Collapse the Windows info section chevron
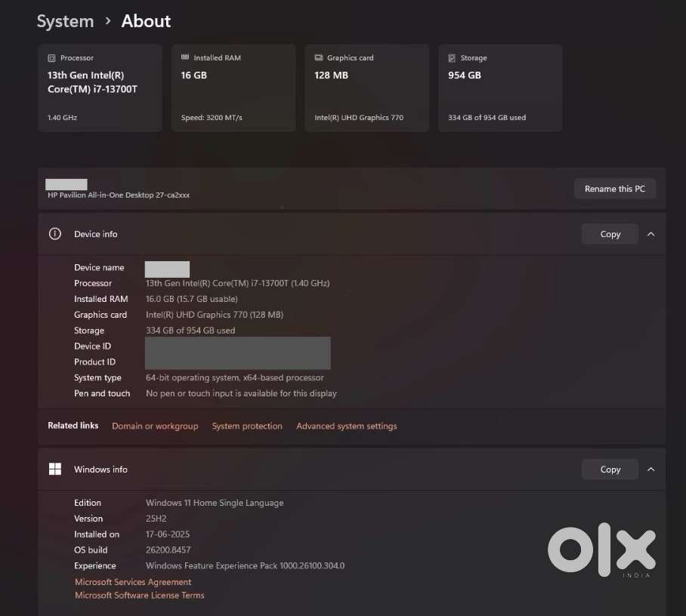This screenshot has height=616, width=686. pyautogui.click(x=651, y=469)
